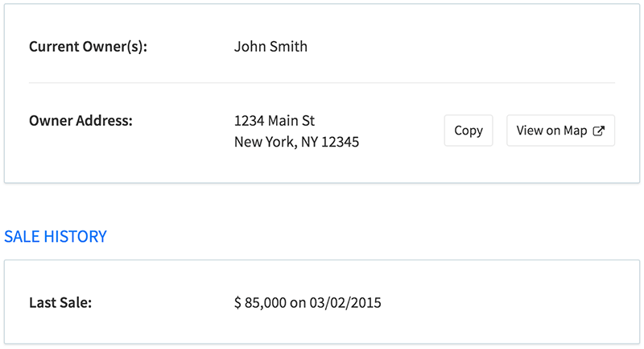Click the Owner Address label
This screenshot has height=349, width=644.
pyautogui.click(x=80, y=121)
